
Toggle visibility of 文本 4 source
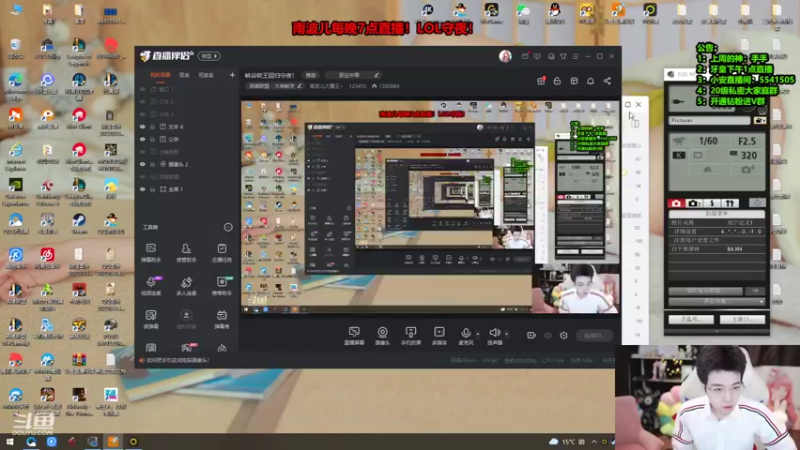coord(142,127)
